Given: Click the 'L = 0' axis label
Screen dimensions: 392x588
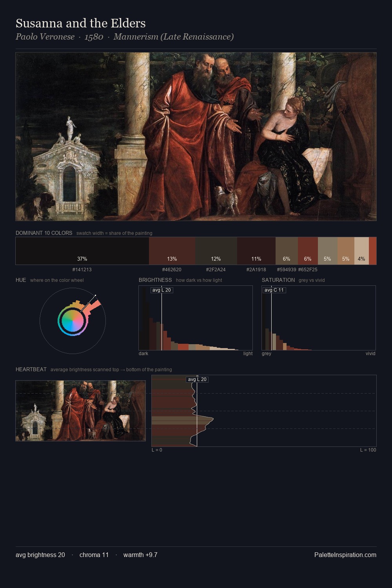Looking at the screenshot, I should 157,450.
